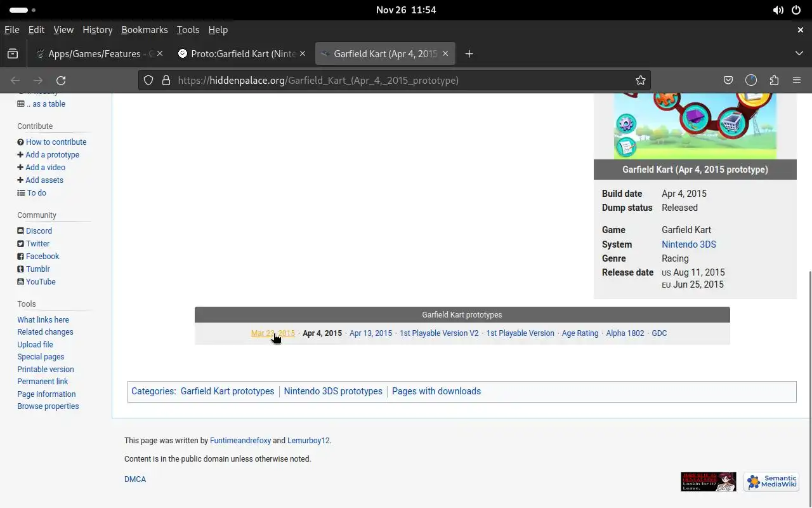Open the Funtimeandrefoxy author link

point(240,441)
